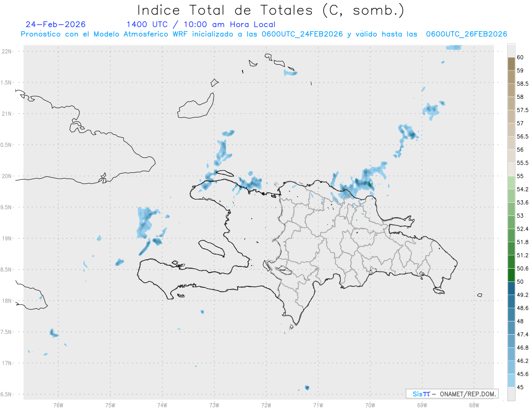532x411 pixels.
Task: Click the '19N' latitude label
Action: pyautogui.click(x=7, y=239)
